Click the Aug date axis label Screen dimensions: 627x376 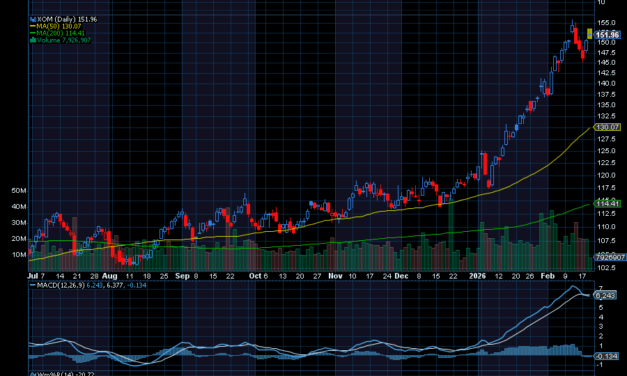pyautogui.click(x=110, y=276)
